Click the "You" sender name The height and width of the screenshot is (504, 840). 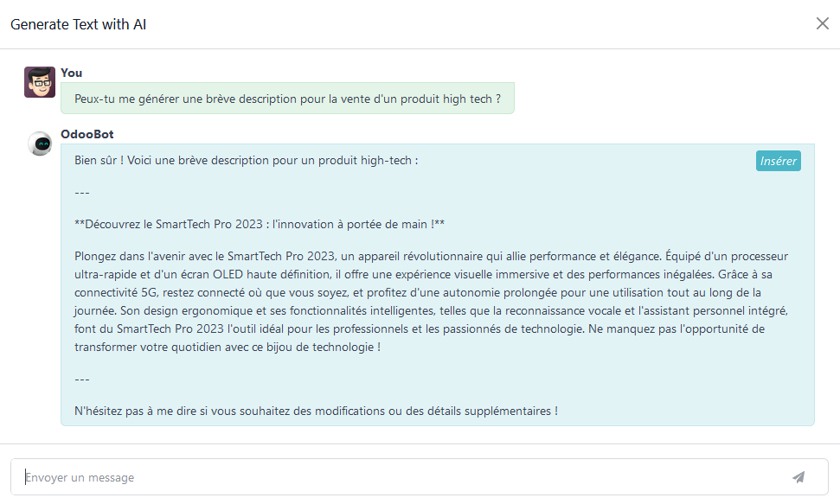tap(72, 73)
